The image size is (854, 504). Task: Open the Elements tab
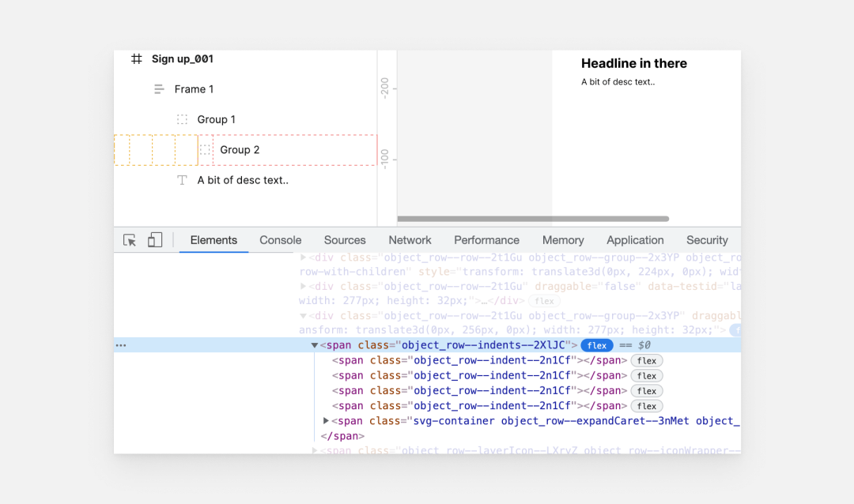(213, 240)
